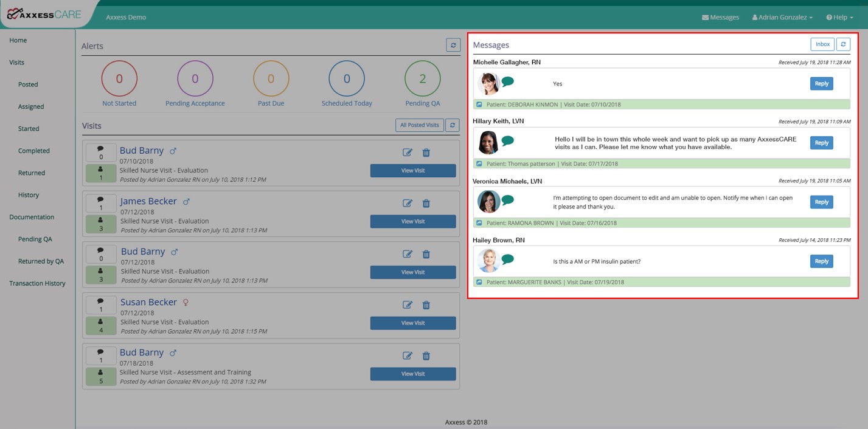This screenshot has height=429, width=868.
Task: Click the All Posted Visits button
Action: point(419,125)
